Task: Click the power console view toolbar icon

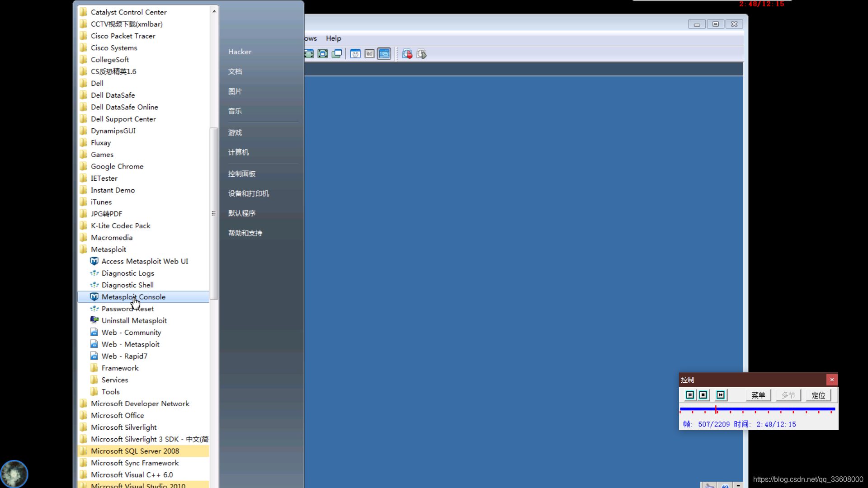Action: [x=370, y=54]
